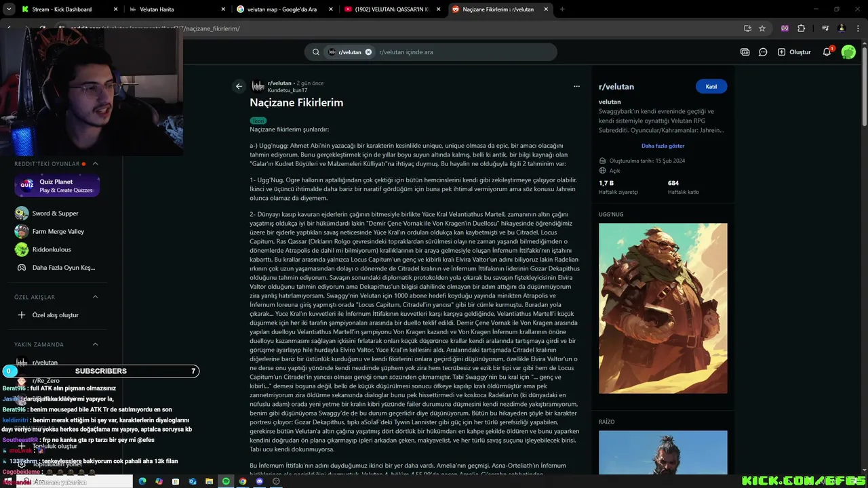
Task: Open the green Reddit user avatar menu
Action: [848, 52]
